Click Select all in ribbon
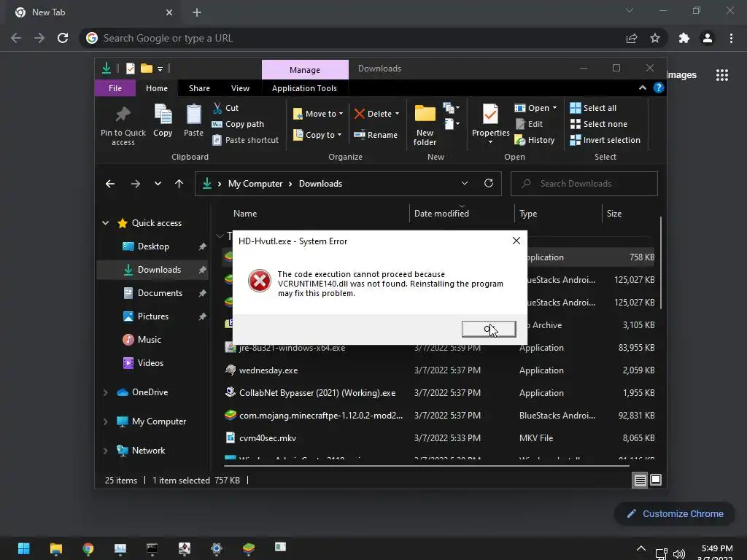This screenshot has width=747, height=560. tap(593, 108)
